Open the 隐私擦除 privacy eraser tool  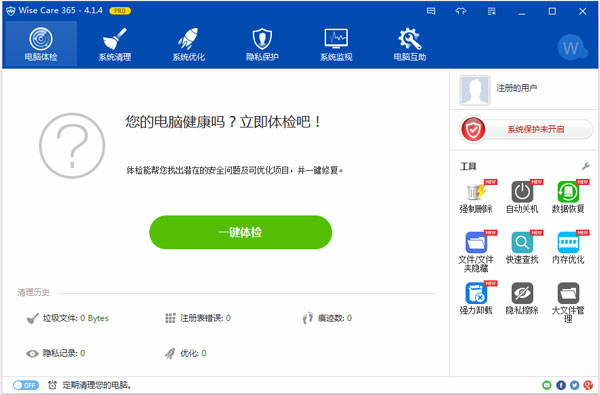[x=522, y=298]
